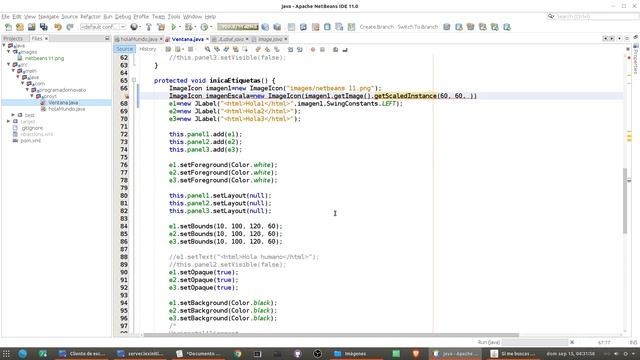
Task: Open the Refactor menu
Action: [90, 17]
